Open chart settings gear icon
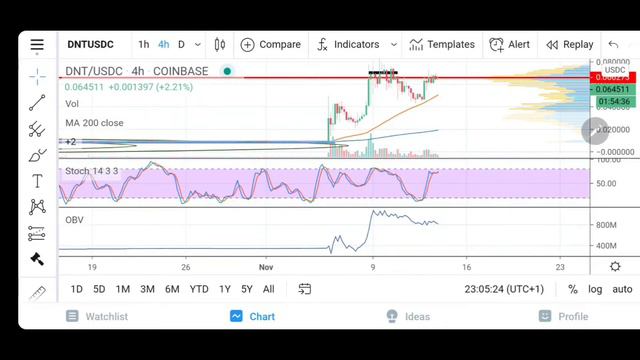Image resolution: width=640 pixels, height=360 pixels. 615,267
